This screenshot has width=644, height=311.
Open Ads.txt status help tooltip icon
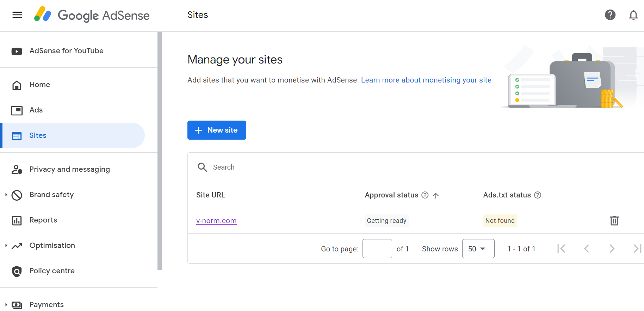[538, 195]
